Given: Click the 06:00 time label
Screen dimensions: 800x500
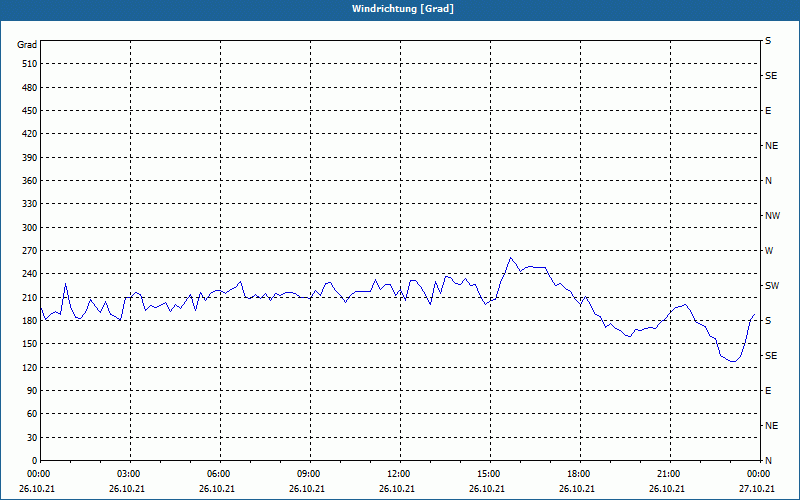Looking at the screenshot, I should click(x=218, y=474).
